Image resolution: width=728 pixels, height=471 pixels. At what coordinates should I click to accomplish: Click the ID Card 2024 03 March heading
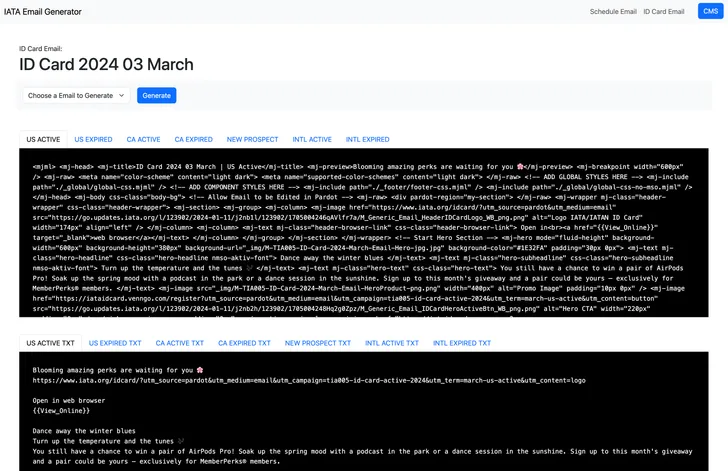tap(106, 65)
